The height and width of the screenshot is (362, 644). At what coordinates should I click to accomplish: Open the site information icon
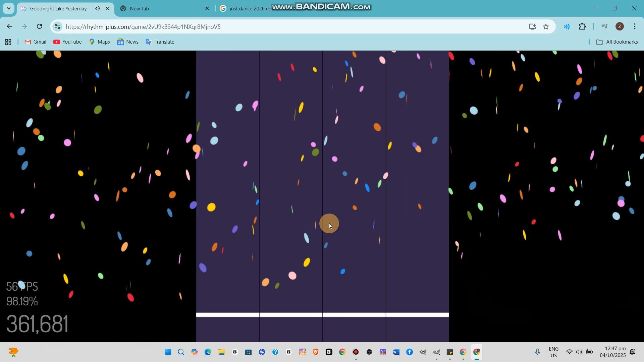[x=57, y=26]
